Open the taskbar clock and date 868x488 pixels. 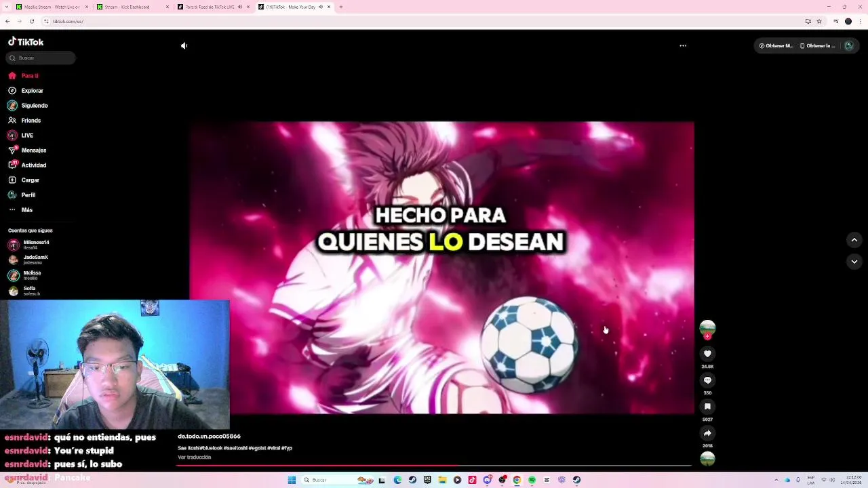(852, 480)
